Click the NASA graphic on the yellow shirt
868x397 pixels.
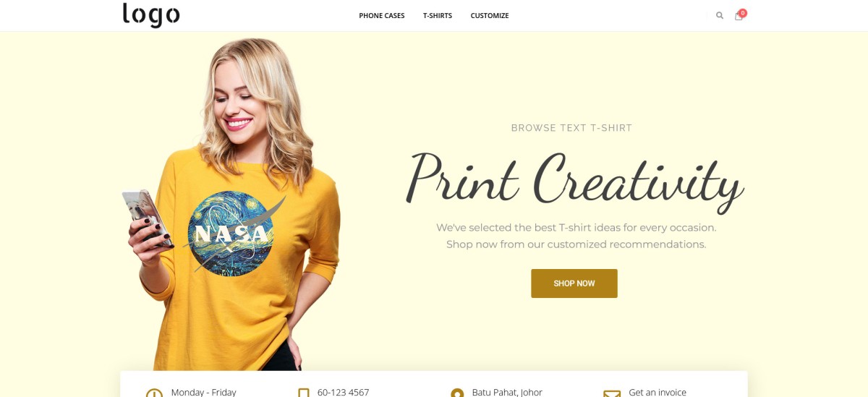231,233
